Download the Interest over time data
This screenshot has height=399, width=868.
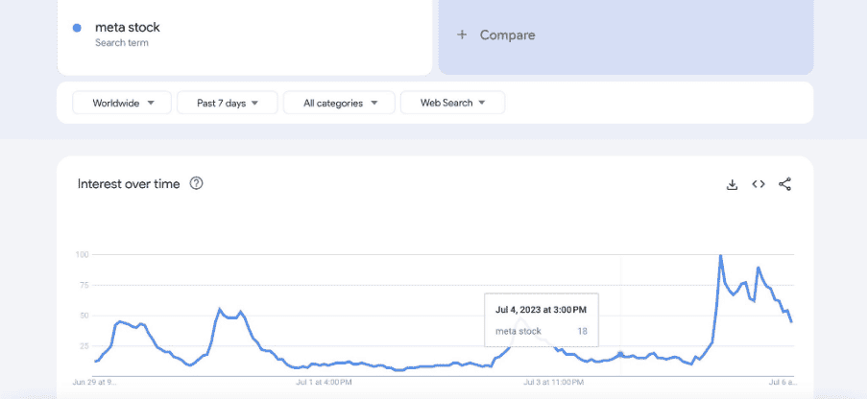[x=732, y=184]
